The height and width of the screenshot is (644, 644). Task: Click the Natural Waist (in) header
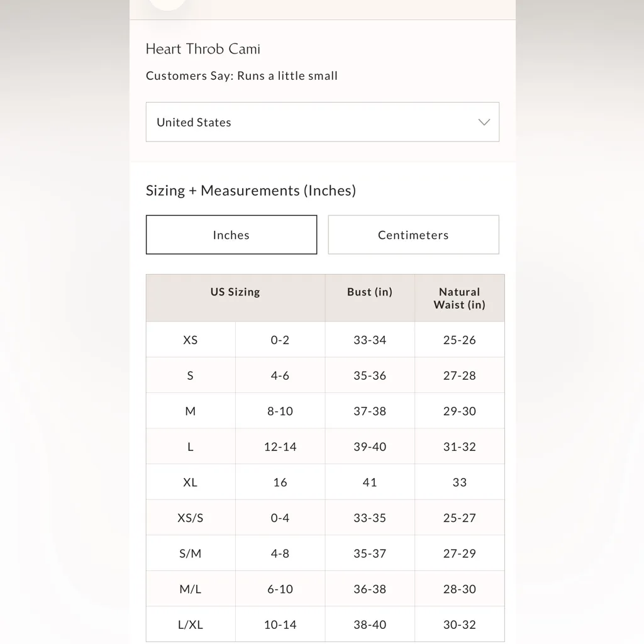tap(459, 298)
